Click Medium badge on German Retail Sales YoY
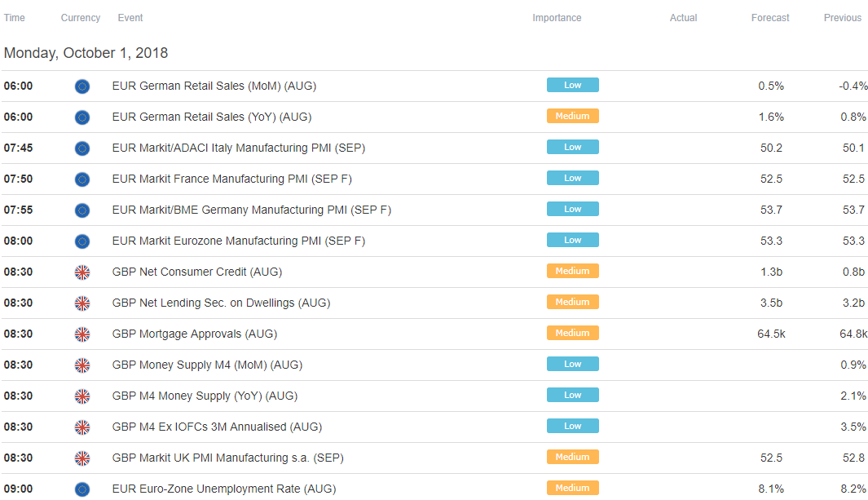Screen dimensions: 868x500 pos(572,117)
